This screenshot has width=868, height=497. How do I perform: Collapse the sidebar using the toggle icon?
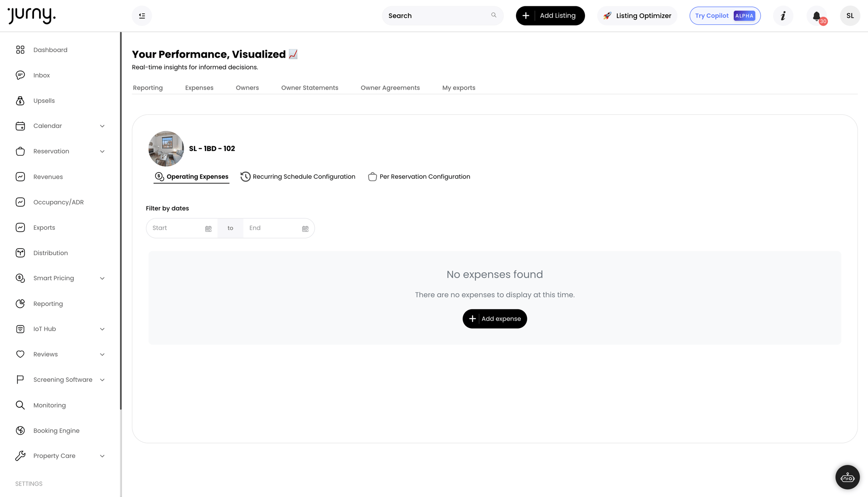coord(142,16)
